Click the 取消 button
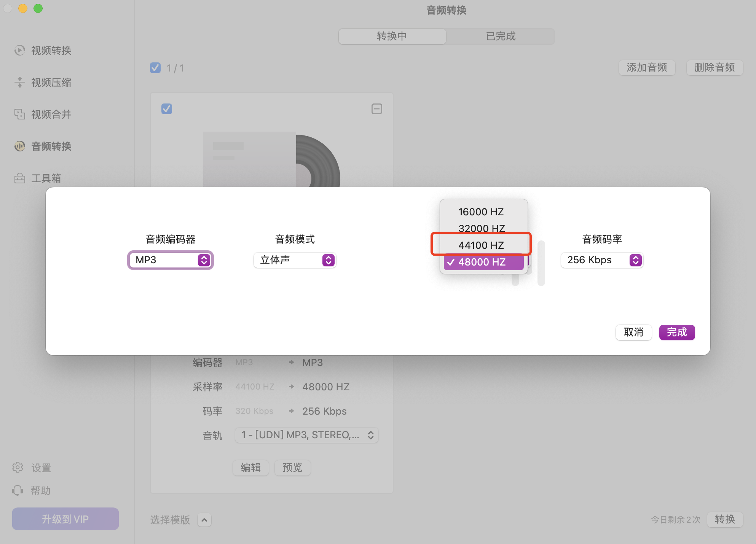The height and width of the screenshot is (544, 756). coord(633,332)
